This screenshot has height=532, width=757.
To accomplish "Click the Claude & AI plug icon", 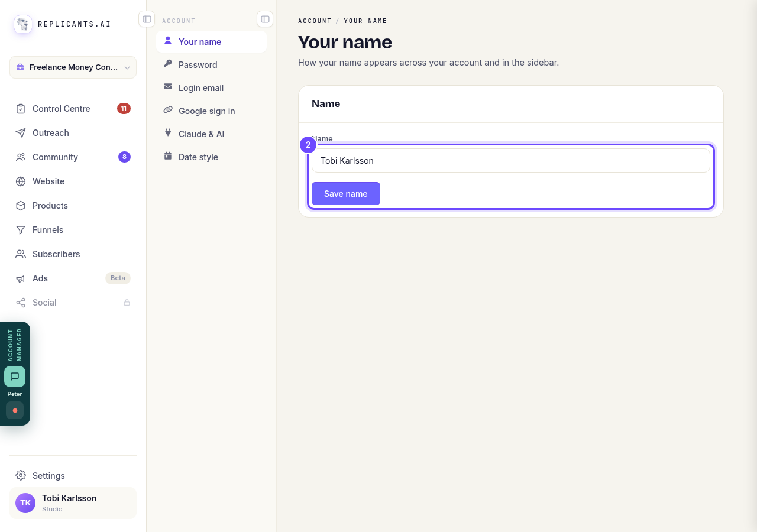I will pos(168,134).
